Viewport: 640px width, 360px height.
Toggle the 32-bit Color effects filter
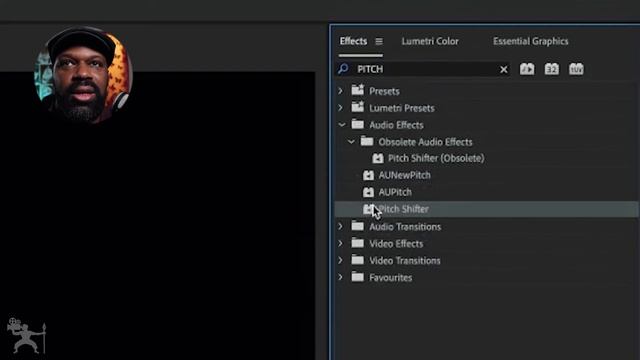(551, 69)
